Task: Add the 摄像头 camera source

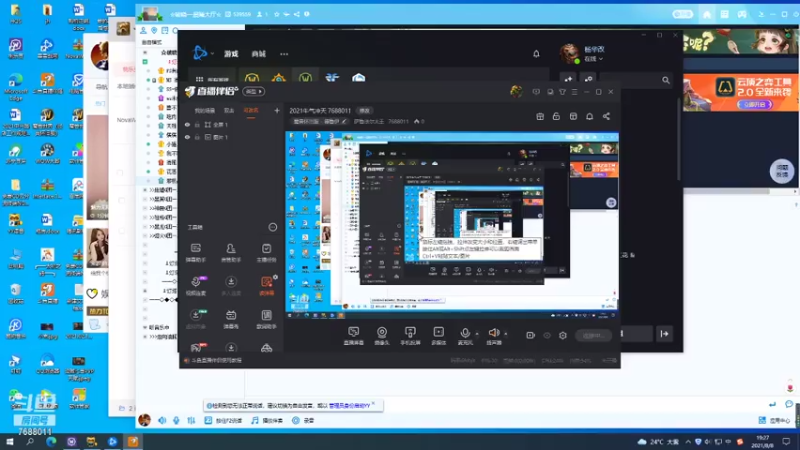Action: click(382, 336)
